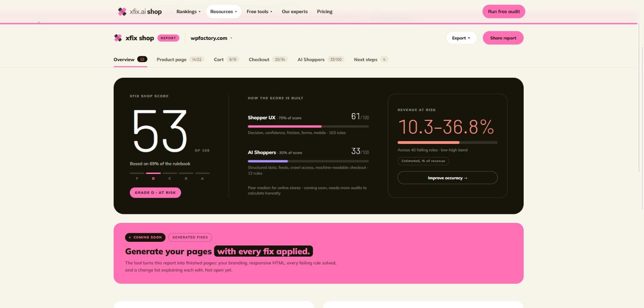Open the Resources dropdown menu
Screen dimensions: 644x308
point(223,12)
